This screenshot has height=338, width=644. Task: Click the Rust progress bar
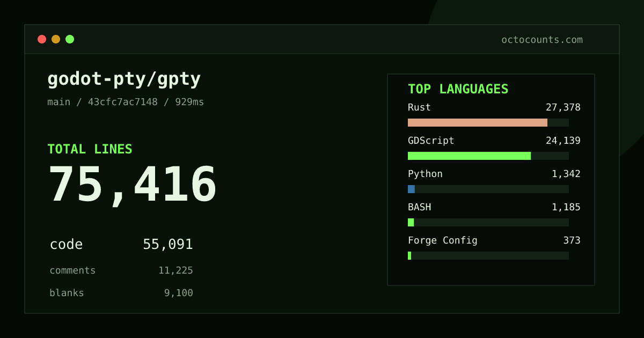[x=488, y=122]
